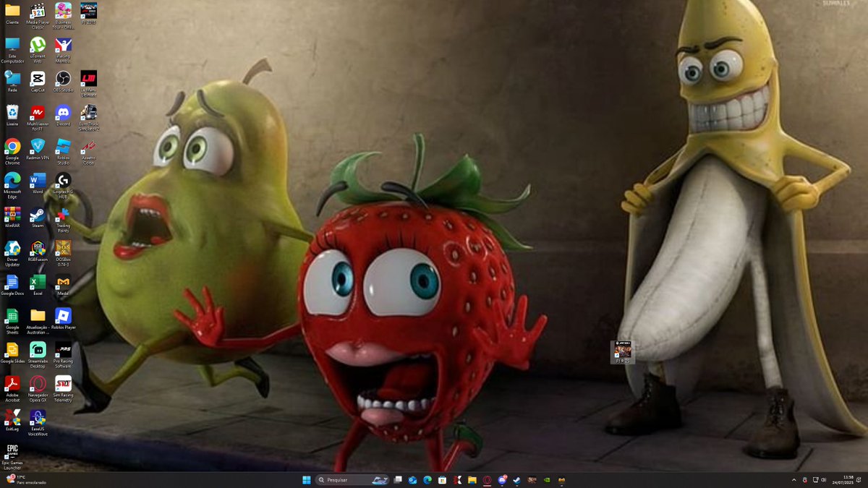Open Media Player Classic desktop shortcut
868x488 pixels.
[38, 16]
